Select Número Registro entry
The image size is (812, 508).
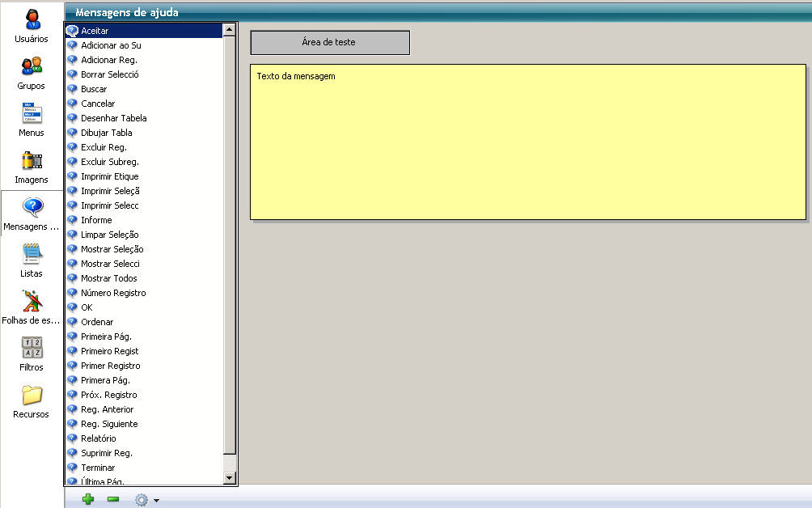[144, 293]
